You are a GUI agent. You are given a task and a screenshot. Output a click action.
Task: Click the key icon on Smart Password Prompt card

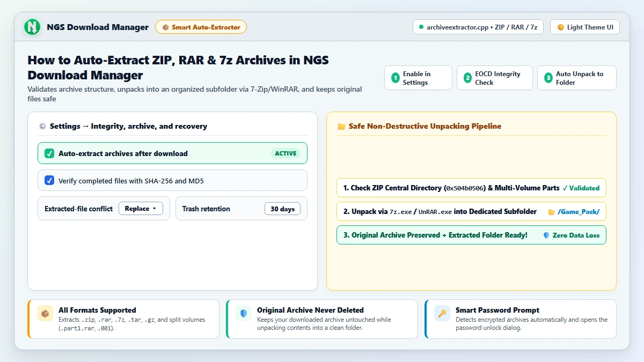[x=442, y=313]
